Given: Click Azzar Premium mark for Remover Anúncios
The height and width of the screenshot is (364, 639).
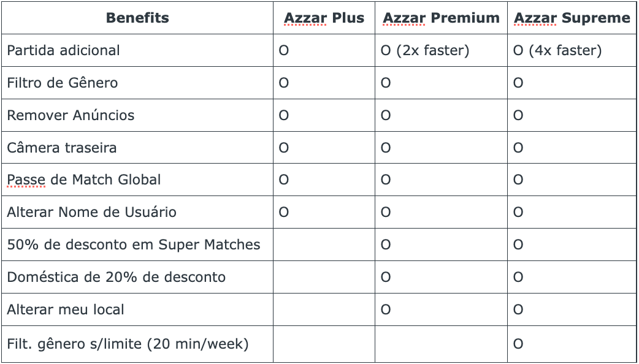Looking at the screenshot, I should [x=386, y=115].
